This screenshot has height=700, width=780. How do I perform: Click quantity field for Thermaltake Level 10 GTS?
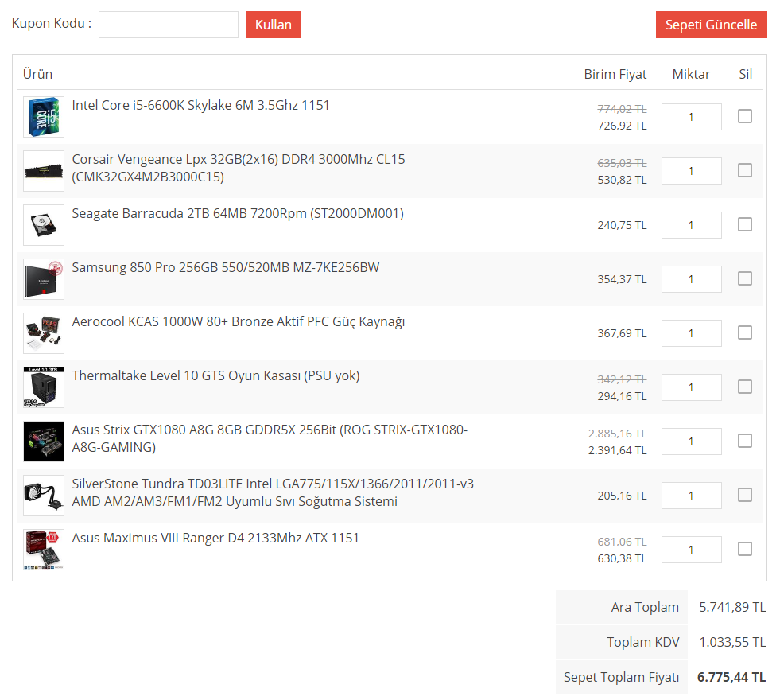click(x=692, y=387)
